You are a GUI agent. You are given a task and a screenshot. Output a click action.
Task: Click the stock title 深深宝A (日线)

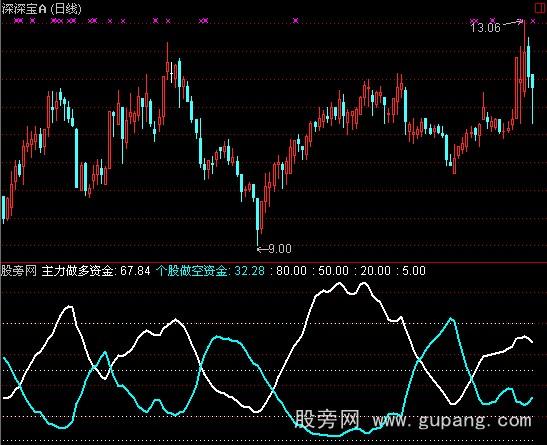click(x=42, y=8)
